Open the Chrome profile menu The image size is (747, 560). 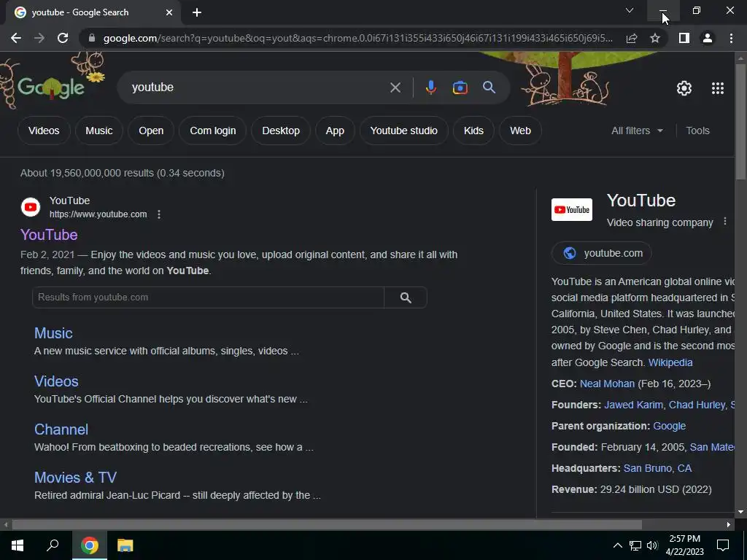click(x=708, y=38)
